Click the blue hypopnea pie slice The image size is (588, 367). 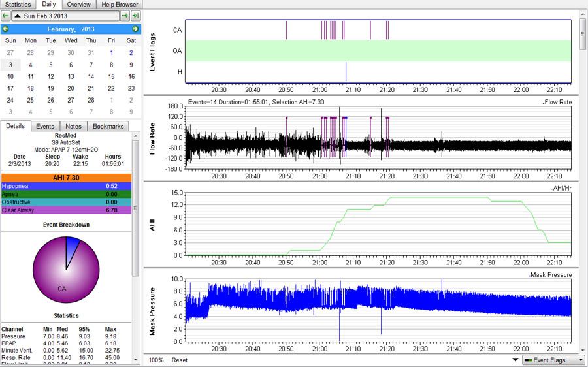pos(71,247)
